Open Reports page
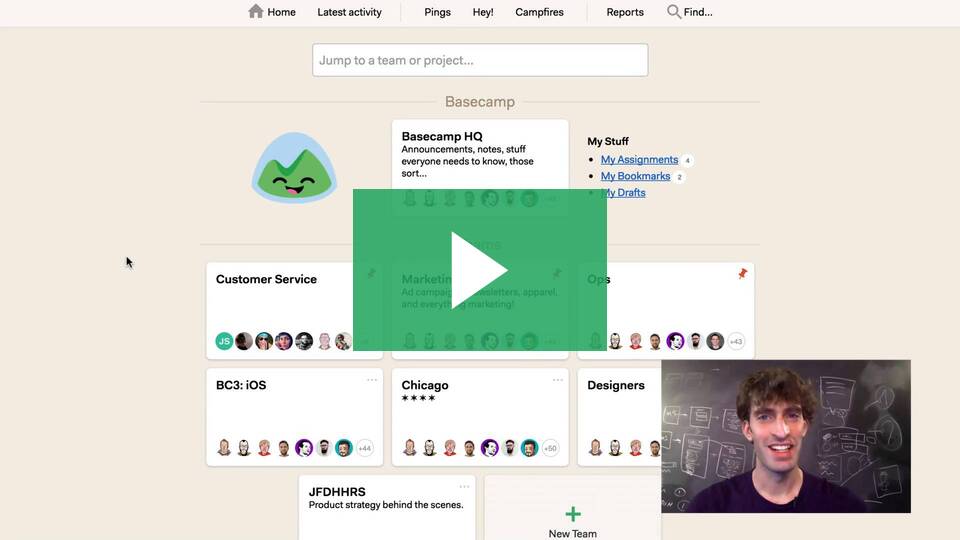The width and height of the screenshot is (960, 540). [624, 12]
